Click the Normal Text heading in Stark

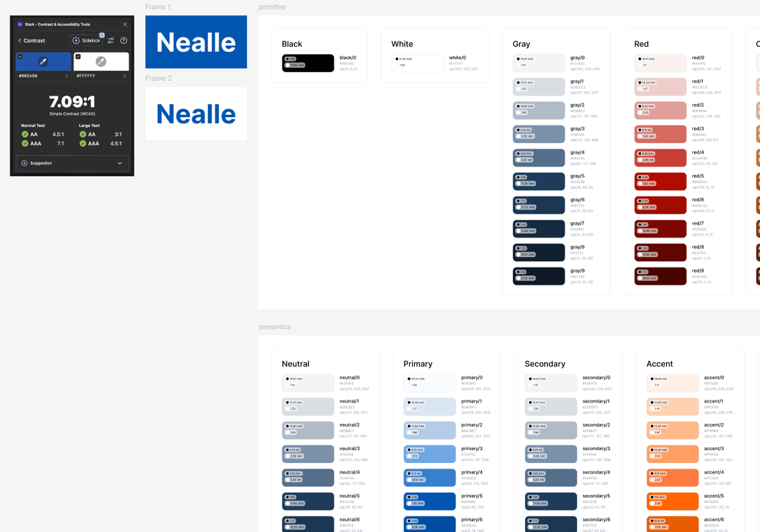33,125
